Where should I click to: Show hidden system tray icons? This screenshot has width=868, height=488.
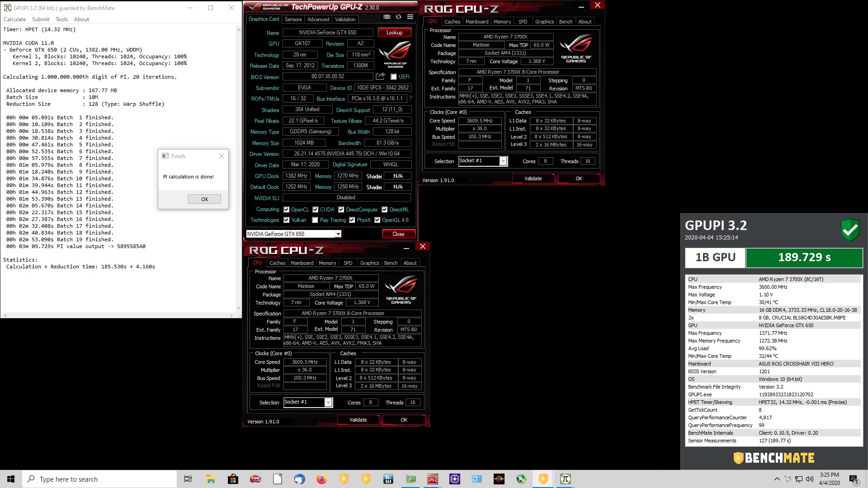coord(777,479)
